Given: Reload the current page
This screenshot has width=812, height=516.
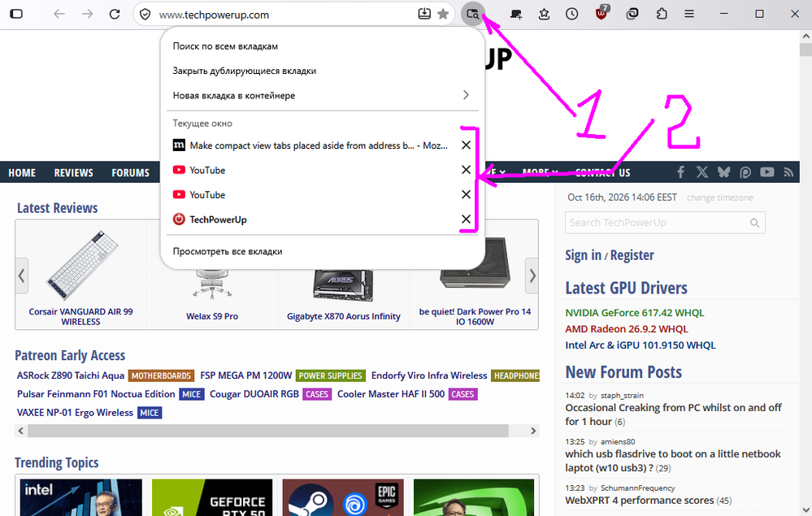Looking at the screenshot, I should (x=115, y=14).
